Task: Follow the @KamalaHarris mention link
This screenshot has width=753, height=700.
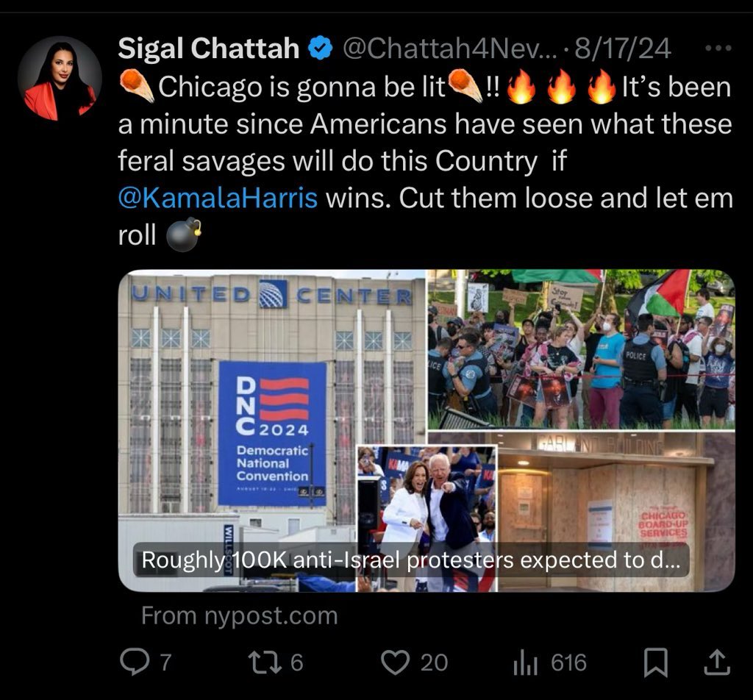Action: pyautogui.click(x=218, y=197)
